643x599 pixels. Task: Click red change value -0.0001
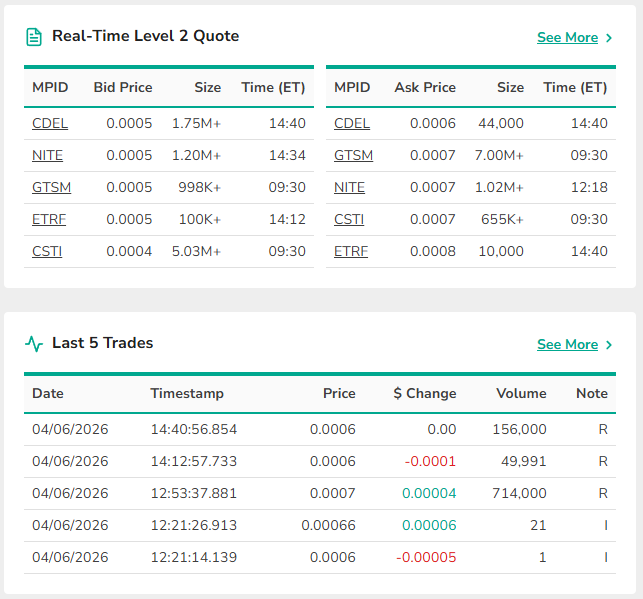430,461
